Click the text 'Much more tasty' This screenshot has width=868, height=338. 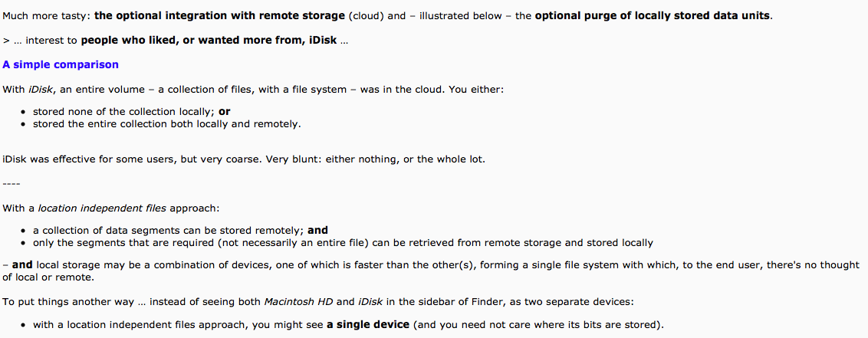[x=45, y=15]
